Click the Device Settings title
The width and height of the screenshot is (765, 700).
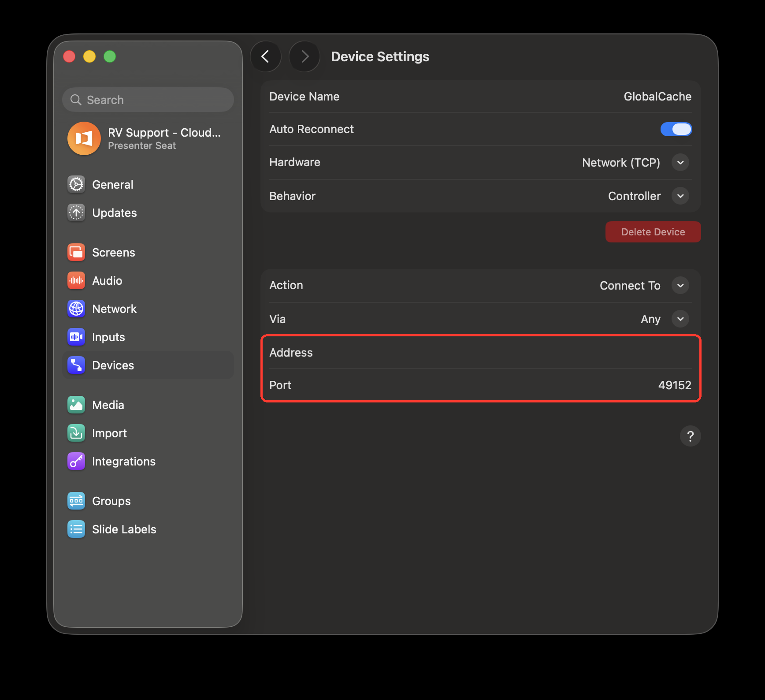[x=380, y=56]
